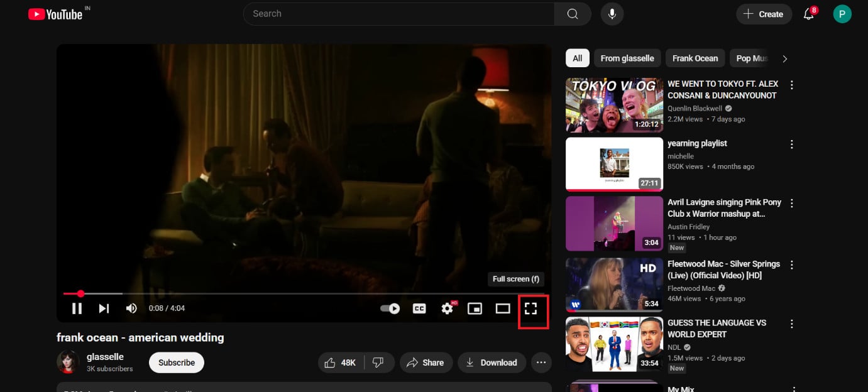868x392 pixels.
Task: Click the yearning playlist title
Action: 697,143
